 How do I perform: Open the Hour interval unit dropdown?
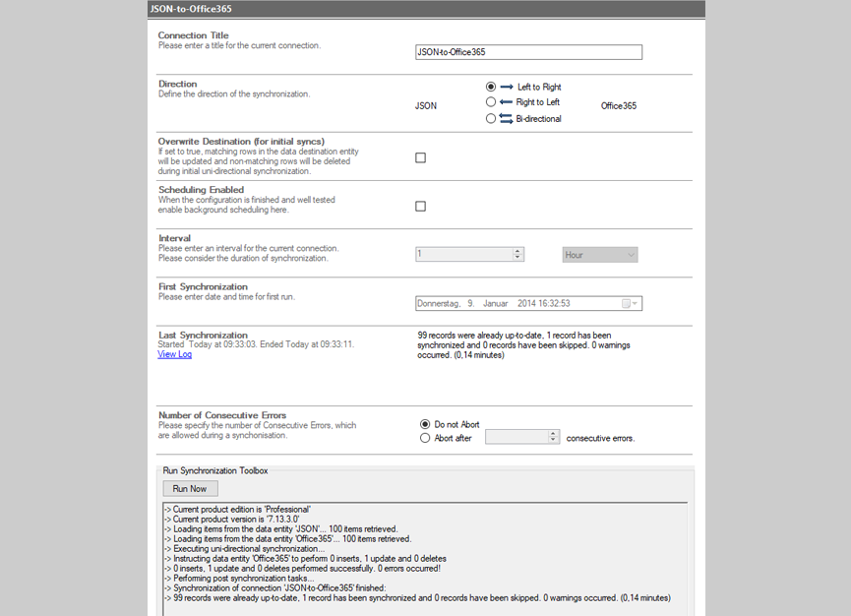(600, 255)
